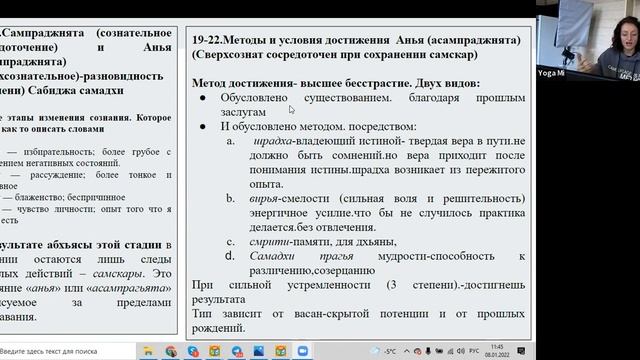Open the weather widget showing -5°C

click(x=384, y=351)
